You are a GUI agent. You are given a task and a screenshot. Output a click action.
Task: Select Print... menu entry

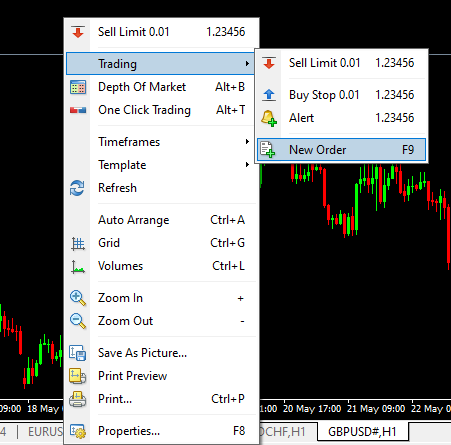point(161,399)
